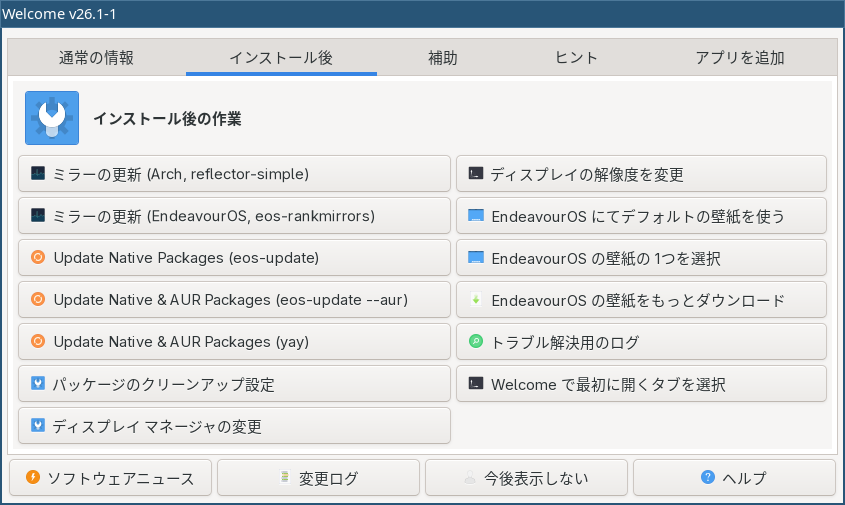
Task: Click the terminal icon for ディスプレイの解像度を変更
Action: pos(476,174)
